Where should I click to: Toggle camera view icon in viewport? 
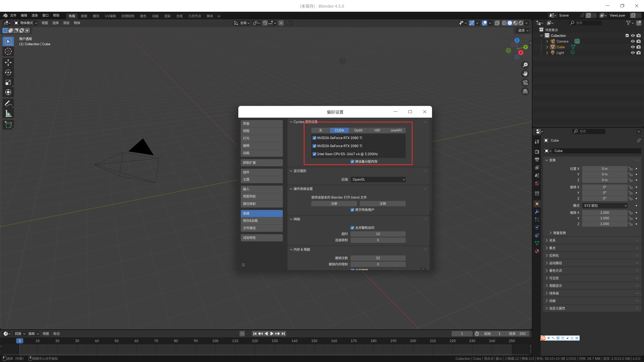pyautogui.click(x=525, y=82)
